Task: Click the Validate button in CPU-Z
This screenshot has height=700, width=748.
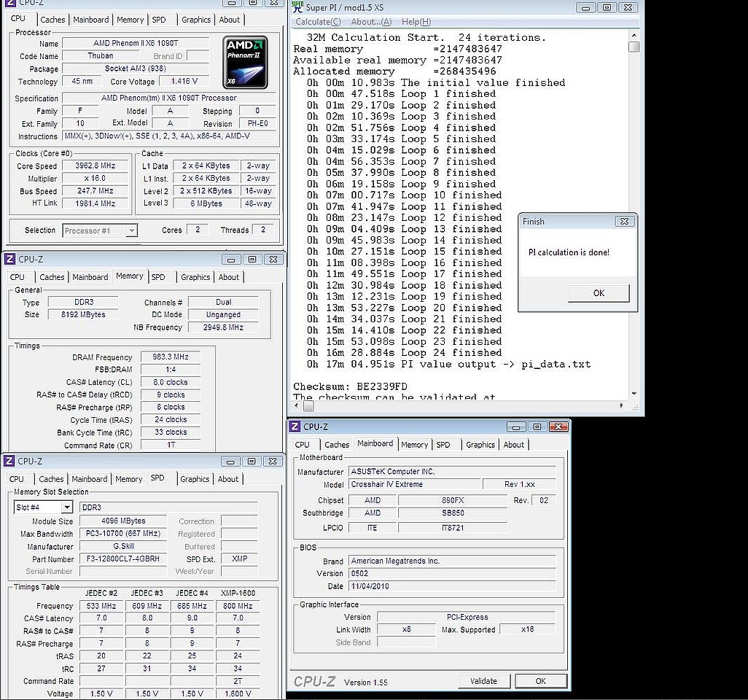Action: click(483, 681)
